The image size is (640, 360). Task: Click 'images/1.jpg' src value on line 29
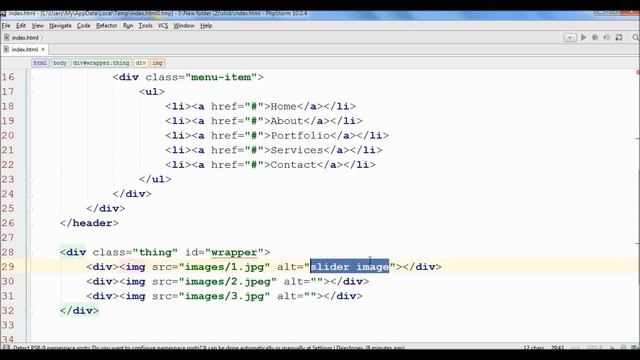(224, 267)
